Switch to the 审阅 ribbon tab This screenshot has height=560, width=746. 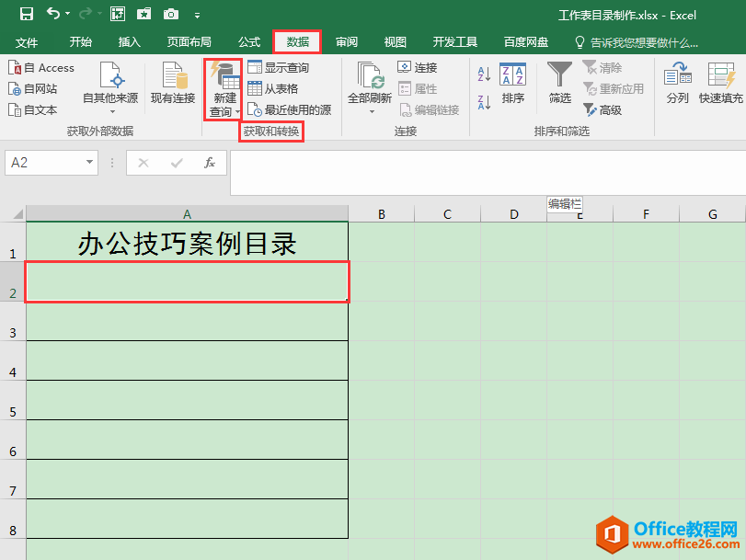(x=347, y=42)
